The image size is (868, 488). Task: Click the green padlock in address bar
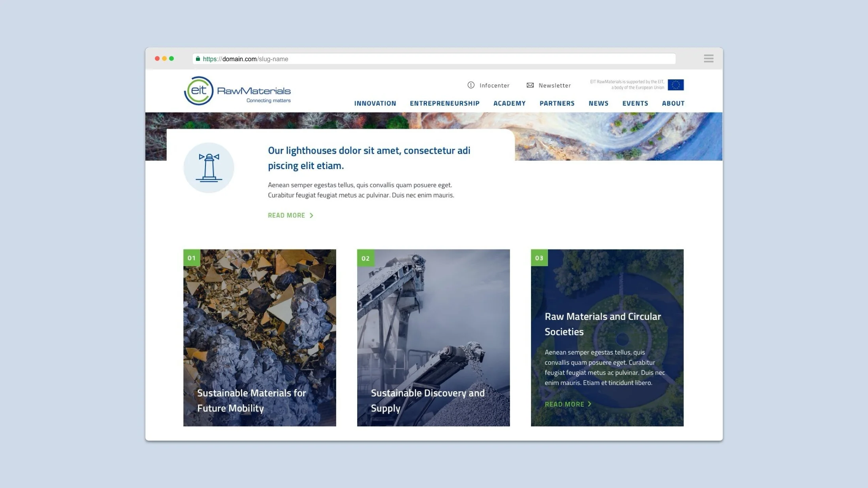coord(198,59)
